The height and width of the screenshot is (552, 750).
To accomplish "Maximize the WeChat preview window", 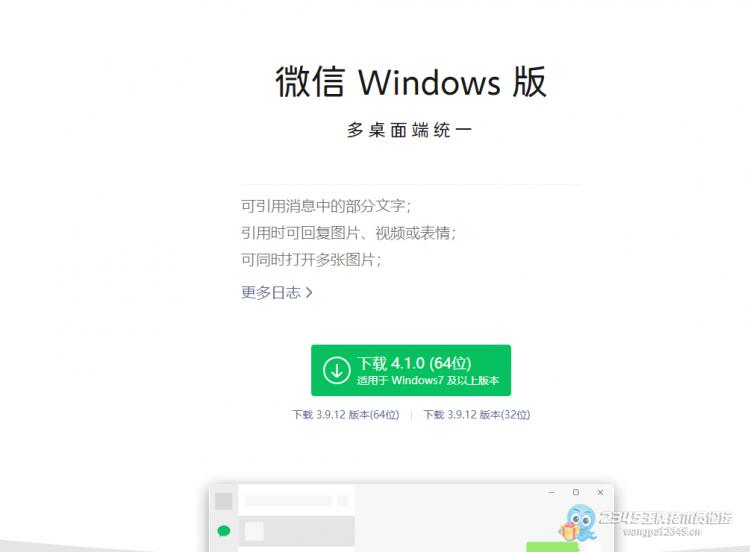I will pos(576,492).
